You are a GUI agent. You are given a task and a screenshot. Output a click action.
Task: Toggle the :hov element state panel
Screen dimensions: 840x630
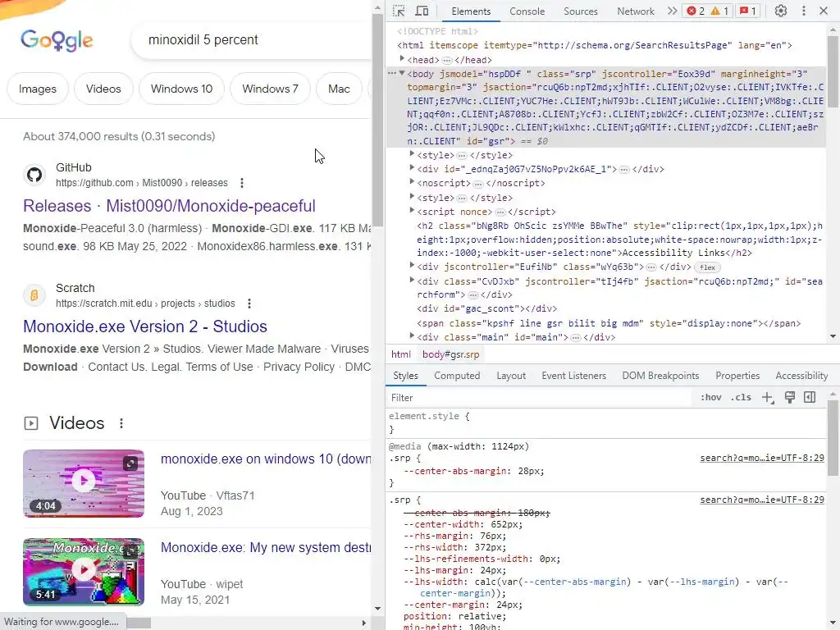click(x=710, y=398)
